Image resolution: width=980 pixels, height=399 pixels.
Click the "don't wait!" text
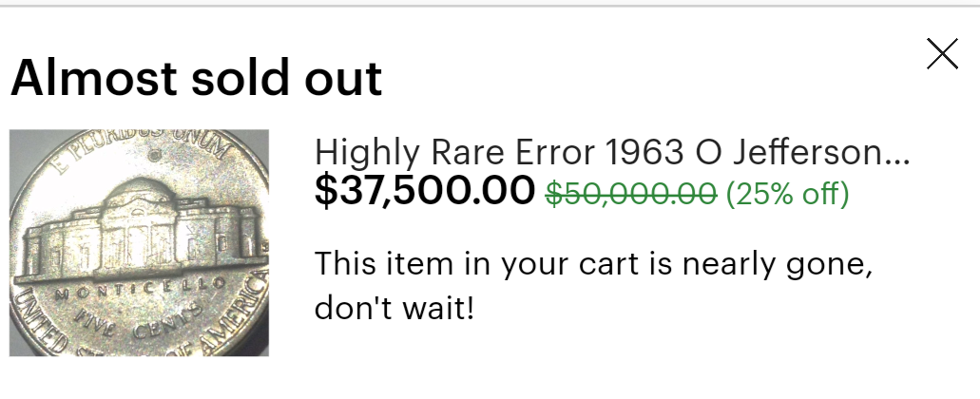click(394, 309)
